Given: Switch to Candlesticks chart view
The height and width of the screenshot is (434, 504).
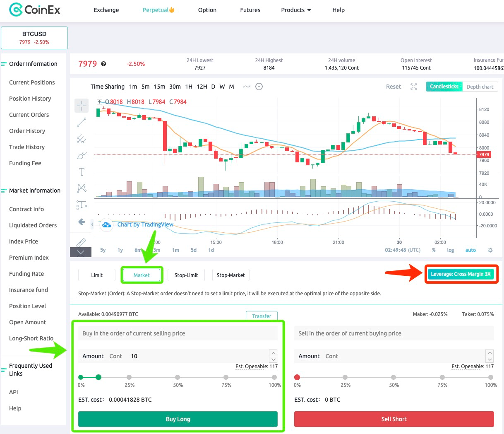Looking at the screenshot, I should click(444, 87).
